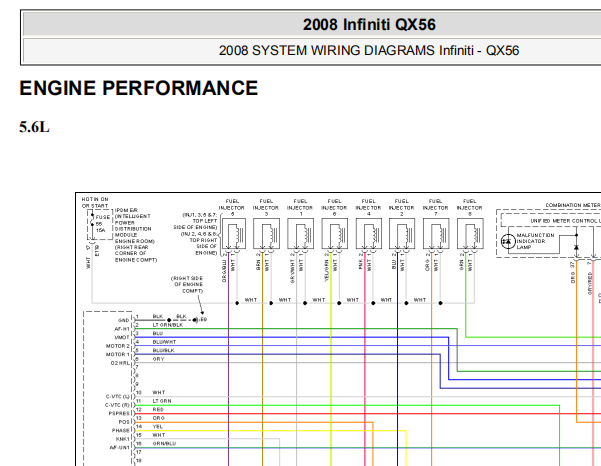Click the Fuel Injector 5 coil symbol
Screen dimensions: 601x466
coord(233,233)
